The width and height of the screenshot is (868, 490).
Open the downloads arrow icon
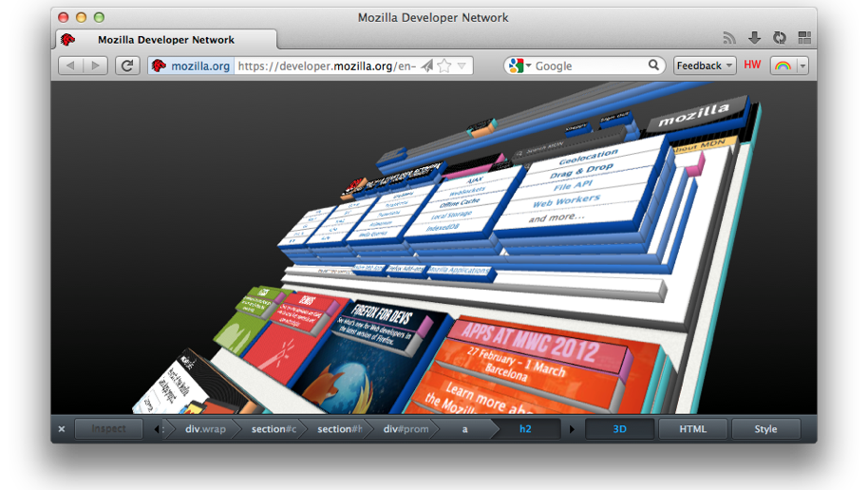pos(754,38)
